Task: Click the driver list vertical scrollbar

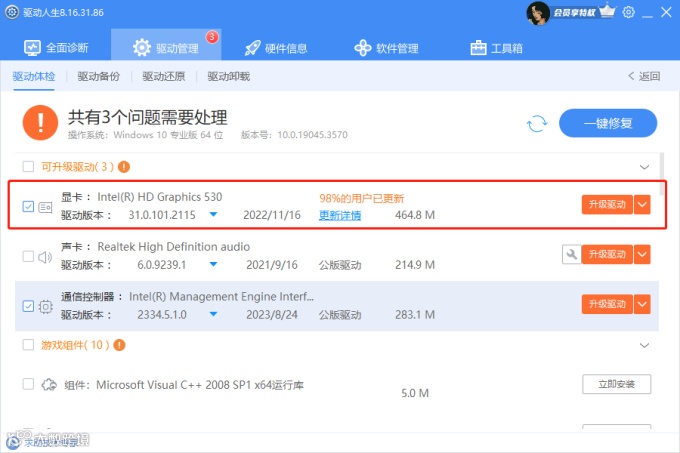Action: (x=662, y=174)
